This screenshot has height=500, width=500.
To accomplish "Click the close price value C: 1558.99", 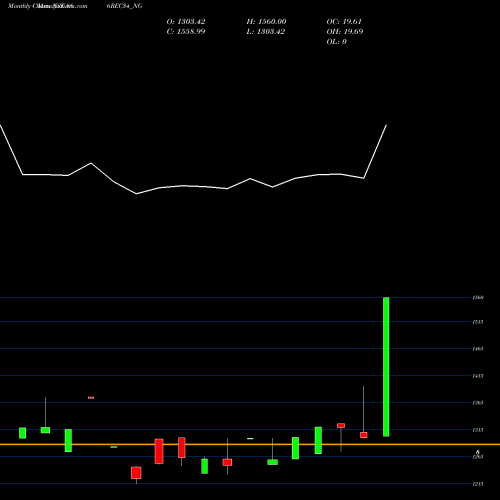I will coord(186,32).
